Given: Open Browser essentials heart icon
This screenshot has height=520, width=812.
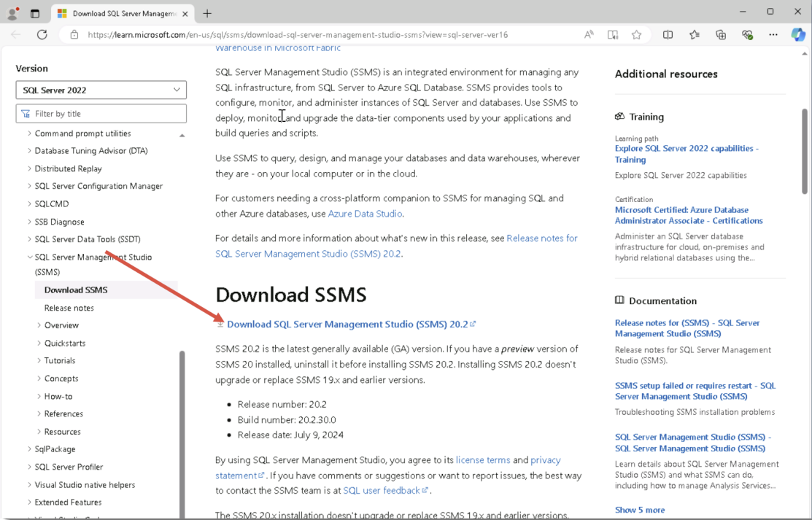Looking at the screenshot, I should click(x=747, y=35).
